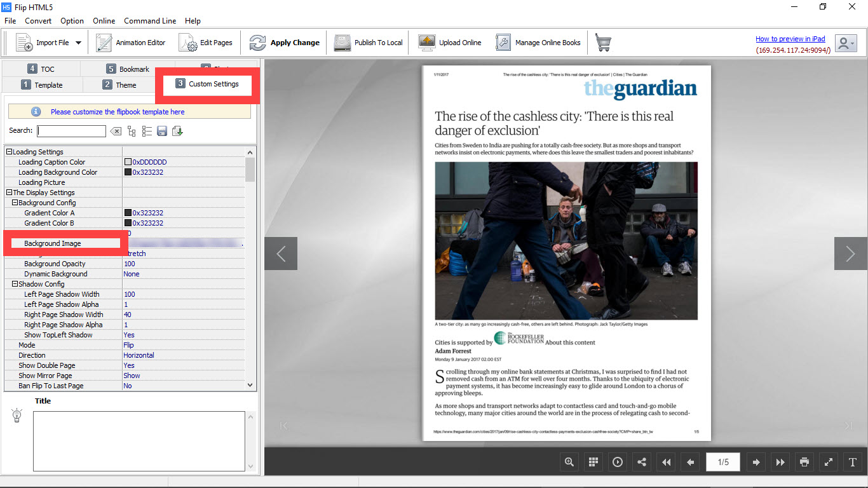Click the share icon in preview toolbar

[642, 462]
